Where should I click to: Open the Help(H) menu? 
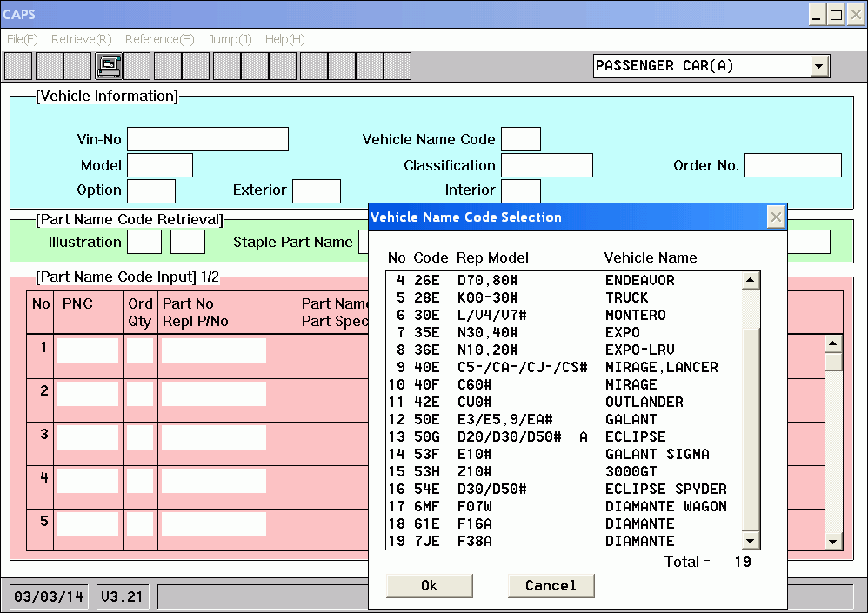coord(284,39)
